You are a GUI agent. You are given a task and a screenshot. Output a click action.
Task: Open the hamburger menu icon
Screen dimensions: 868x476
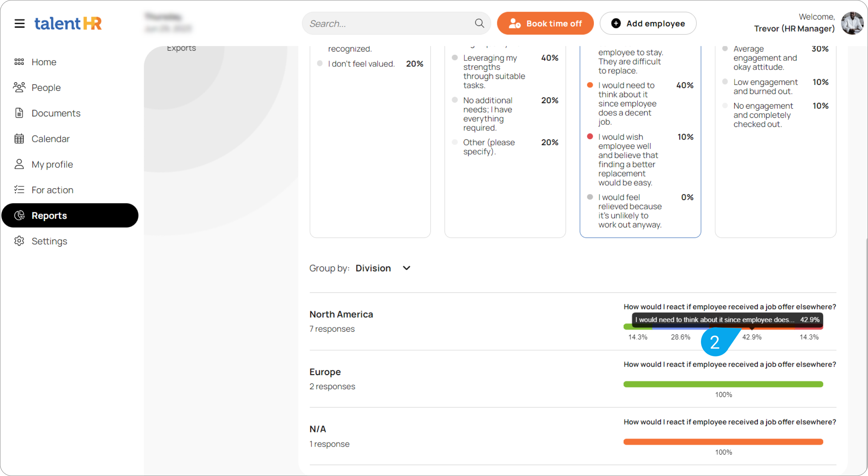[x=20, y=23]
